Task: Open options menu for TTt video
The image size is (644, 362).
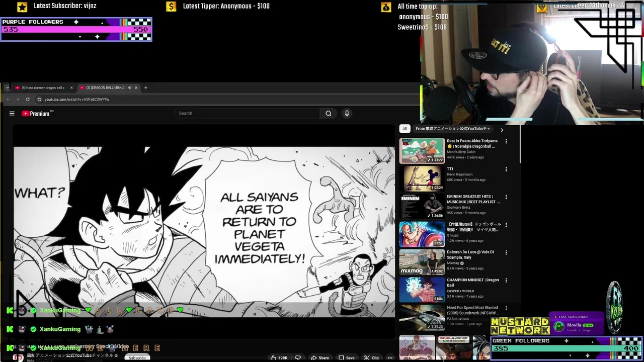Action: click(506, 169)
